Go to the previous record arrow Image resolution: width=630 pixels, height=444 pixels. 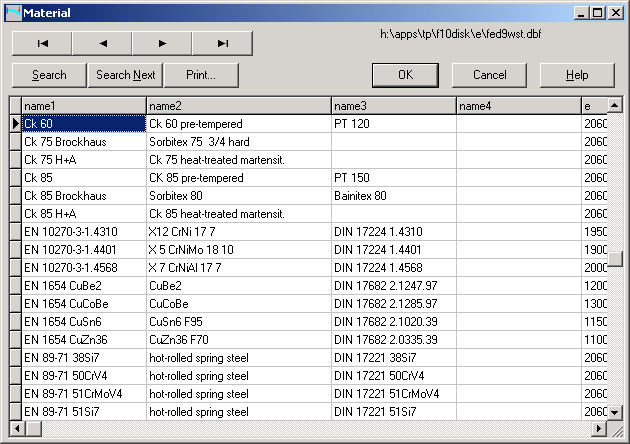point(102,43)
